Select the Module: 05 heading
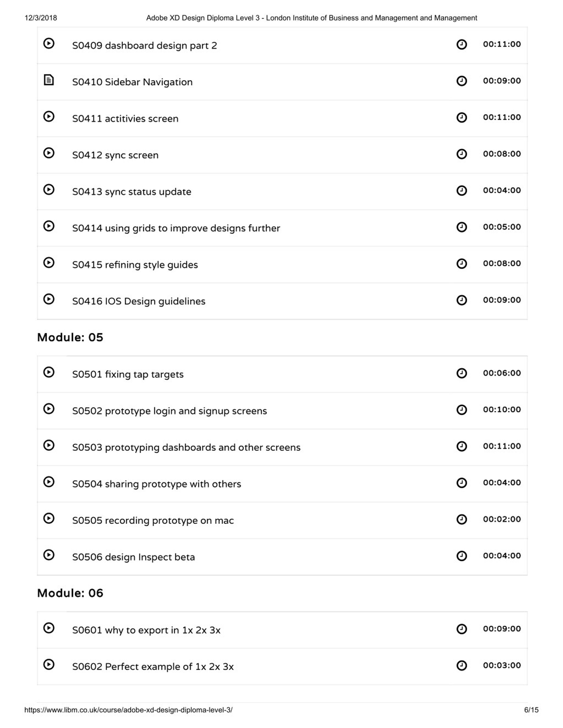Image resolution: width=563 pixels, height=728 pixels. [70, 337]
